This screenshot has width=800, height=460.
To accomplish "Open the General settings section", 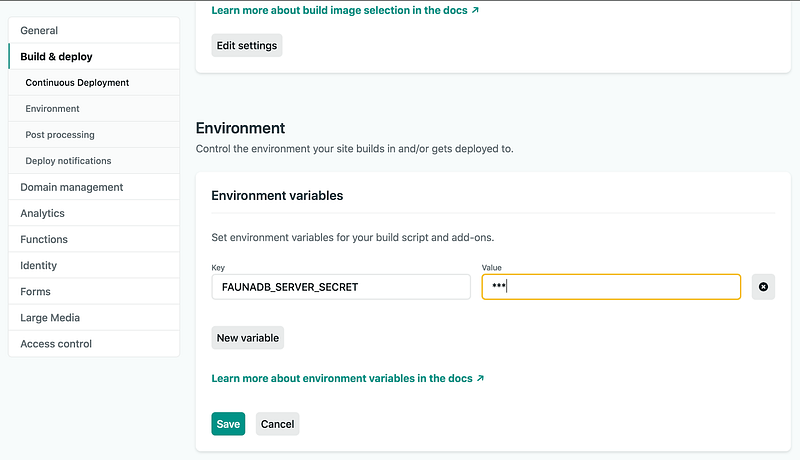I will 39,31.
